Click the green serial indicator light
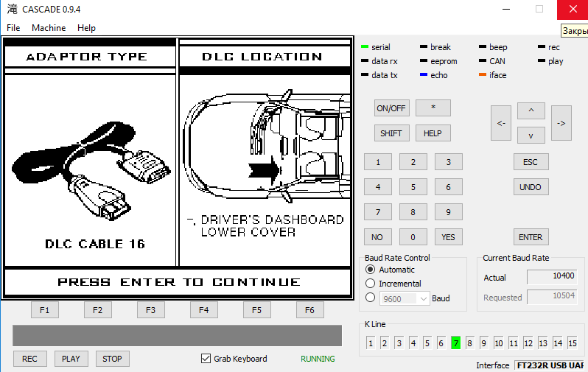Image resolution: width=588 pixels, height=372 pixels. coord(365,48)
